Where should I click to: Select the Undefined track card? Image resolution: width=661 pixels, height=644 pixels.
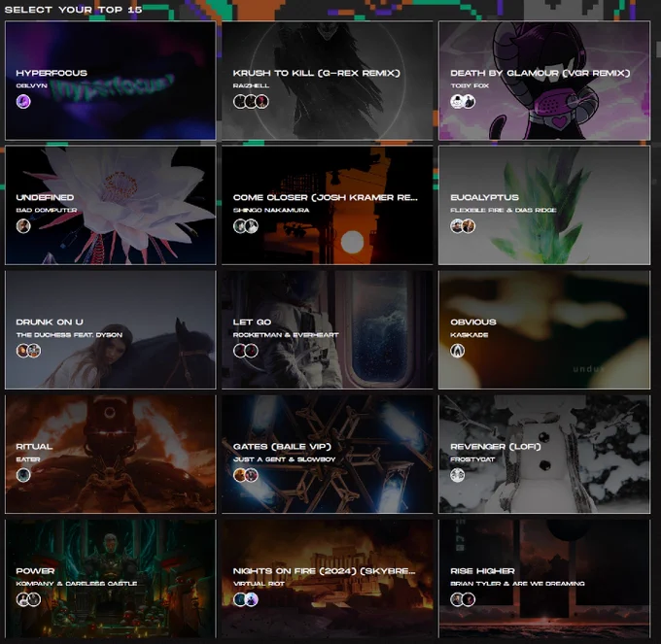(111, 205)
